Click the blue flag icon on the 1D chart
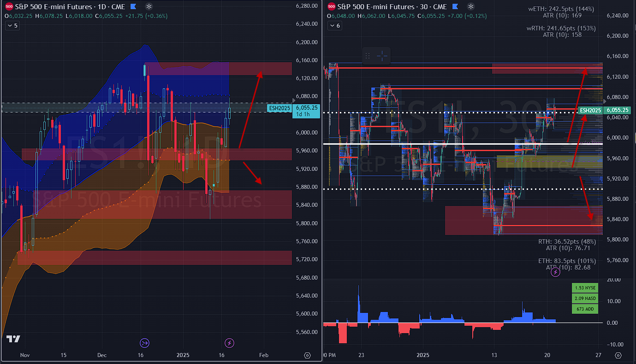 (x=133, y=6)
